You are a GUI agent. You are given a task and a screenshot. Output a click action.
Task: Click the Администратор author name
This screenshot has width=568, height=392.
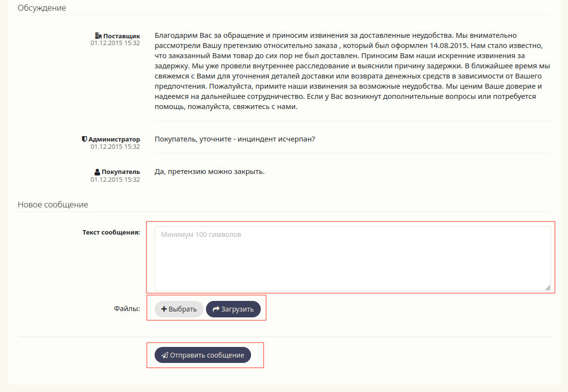tap(114, 139)
